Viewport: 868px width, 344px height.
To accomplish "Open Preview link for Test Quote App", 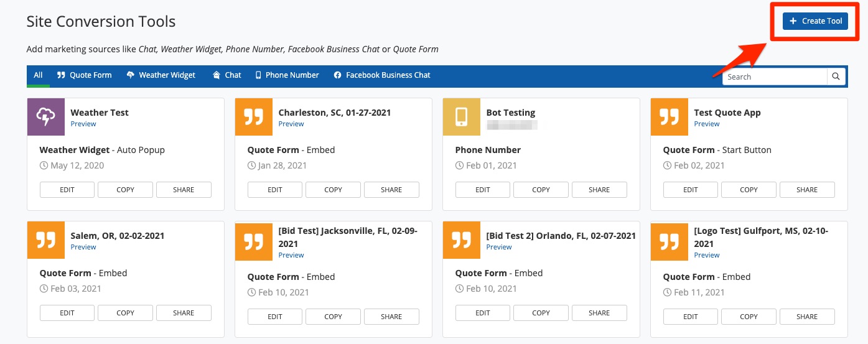I will [707, 124].
